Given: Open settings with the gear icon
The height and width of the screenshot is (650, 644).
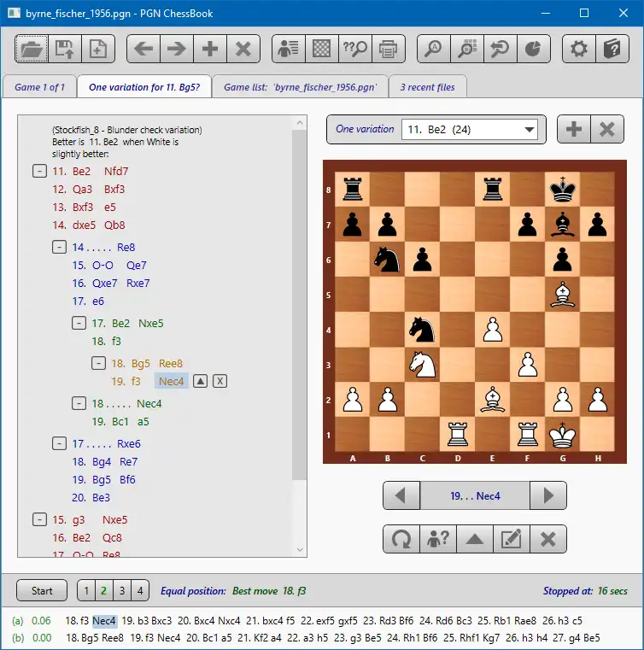Looking at the screenshot, I should pos(578,49).
